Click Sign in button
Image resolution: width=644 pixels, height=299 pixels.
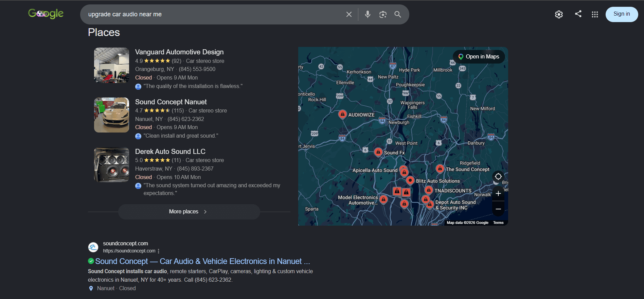point(622,14)
